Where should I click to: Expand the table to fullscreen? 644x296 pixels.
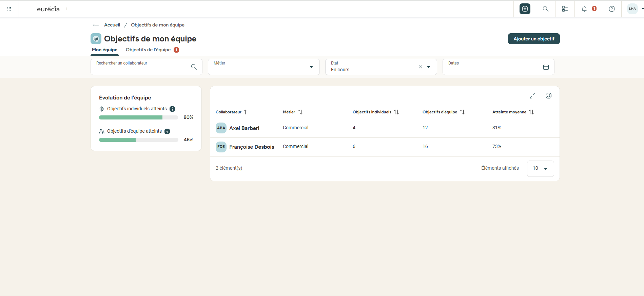[x=532, y=96]
